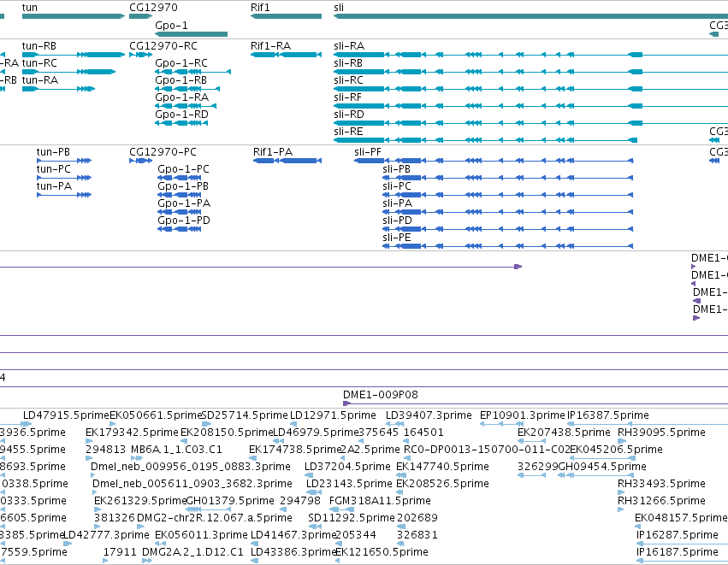This screenshot has width=728, height=565.
Task: Select protein Gpo-1-PC
Action: [x=179, y=178]
